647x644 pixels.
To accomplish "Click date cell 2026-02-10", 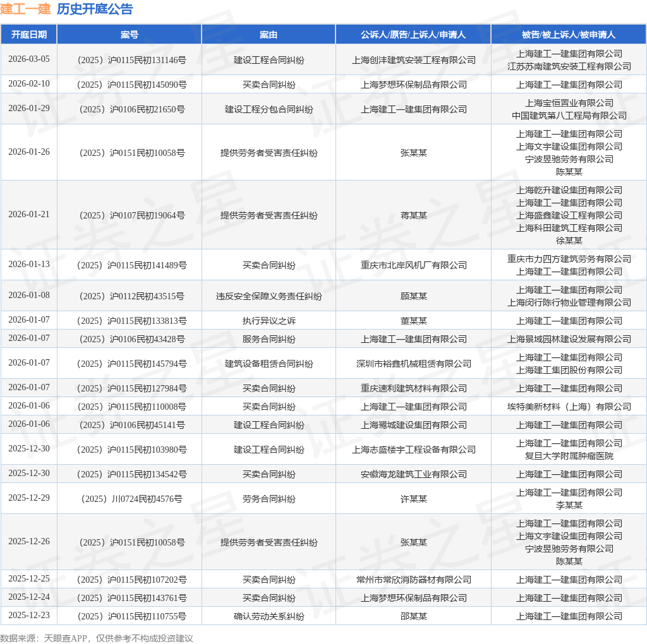I will (29, 84).
